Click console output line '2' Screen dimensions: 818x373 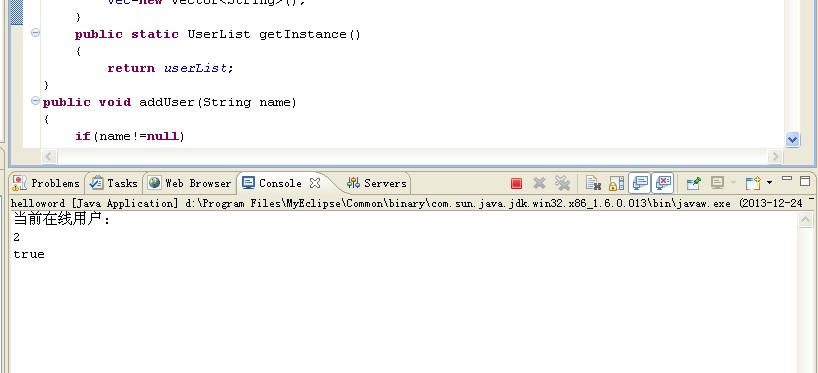[17, 237]
